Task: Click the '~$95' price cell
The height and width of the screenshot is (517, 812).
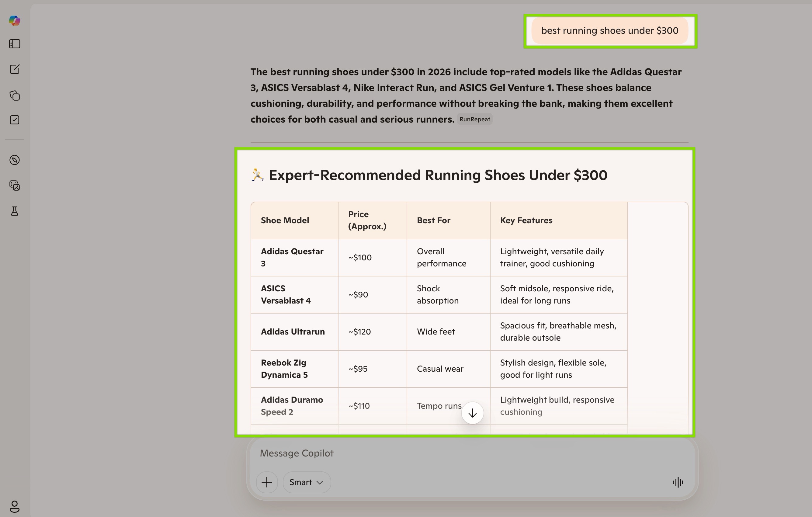Action: click(x=373, y=369)
